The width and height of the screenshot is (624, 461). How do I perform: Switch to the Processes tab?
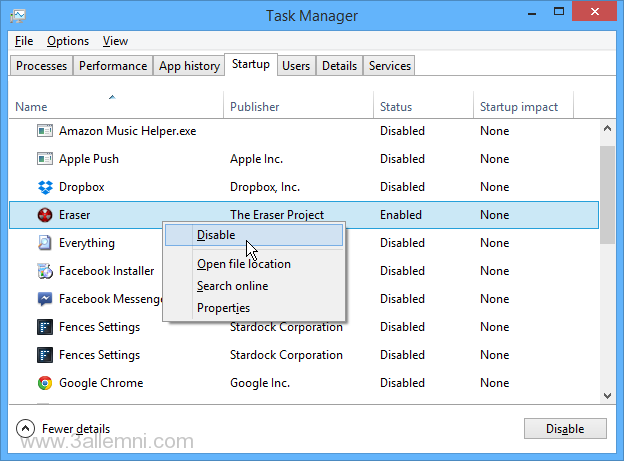[42, 66]
